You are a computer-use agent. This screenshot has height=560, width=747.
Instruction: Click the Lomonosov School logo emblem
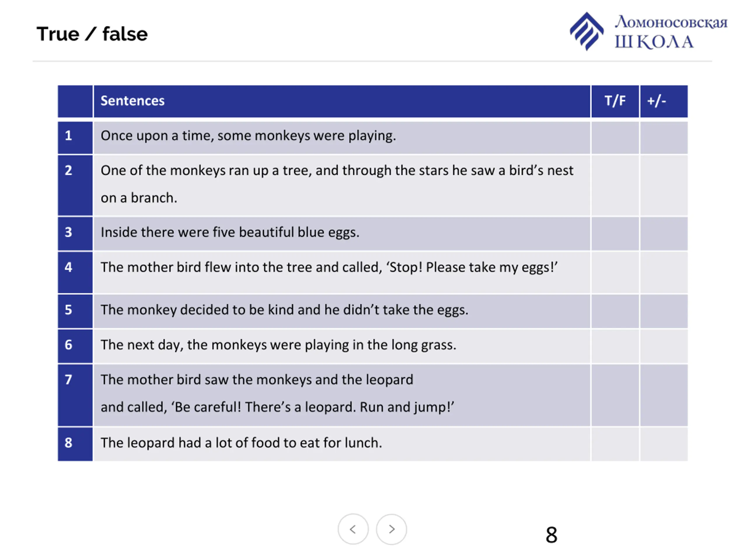click(587, 32)
